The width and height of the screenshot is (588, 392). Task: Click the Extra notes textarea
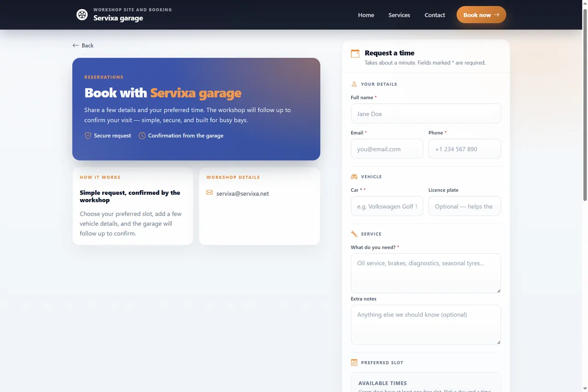coord(426,324)
